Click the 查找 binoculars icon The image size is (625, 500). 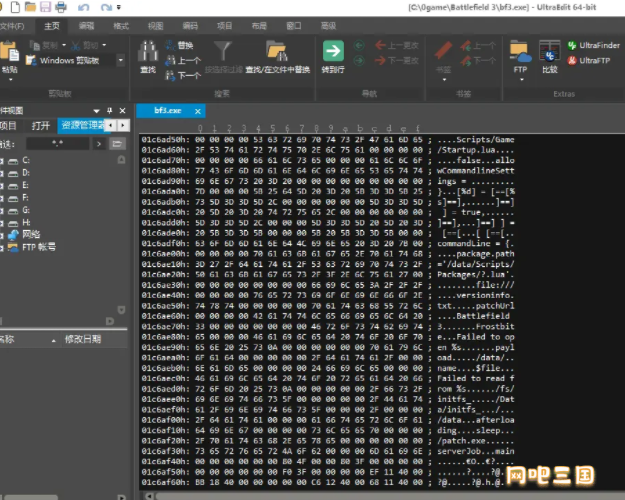148,51
